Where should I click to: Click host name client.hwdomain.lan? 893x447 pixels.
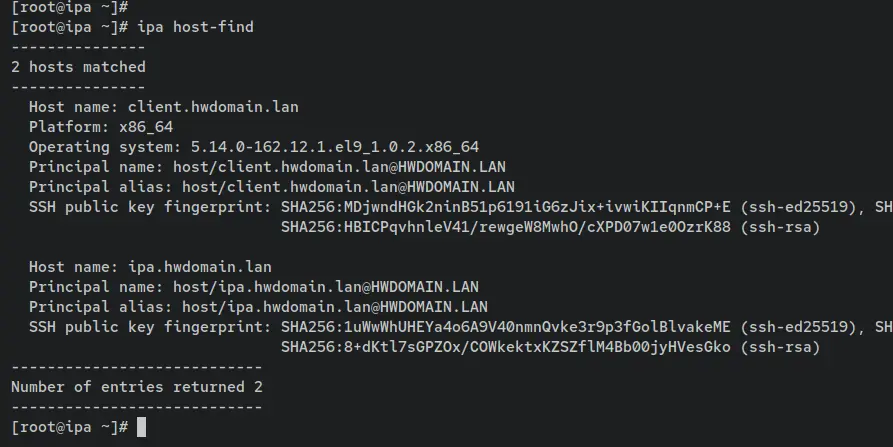pos(213,106)
